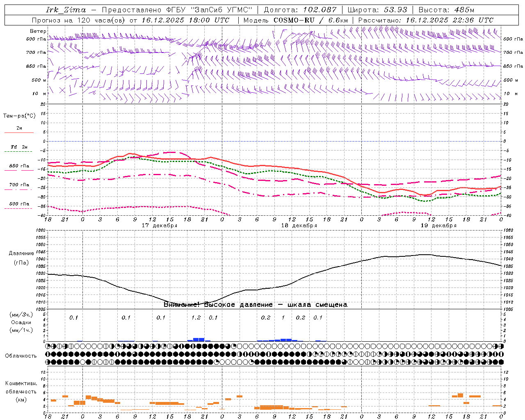Click the "Тем-ра(°C)" panel title
This screenshot has width=525, height=420.
coord(19,116)
